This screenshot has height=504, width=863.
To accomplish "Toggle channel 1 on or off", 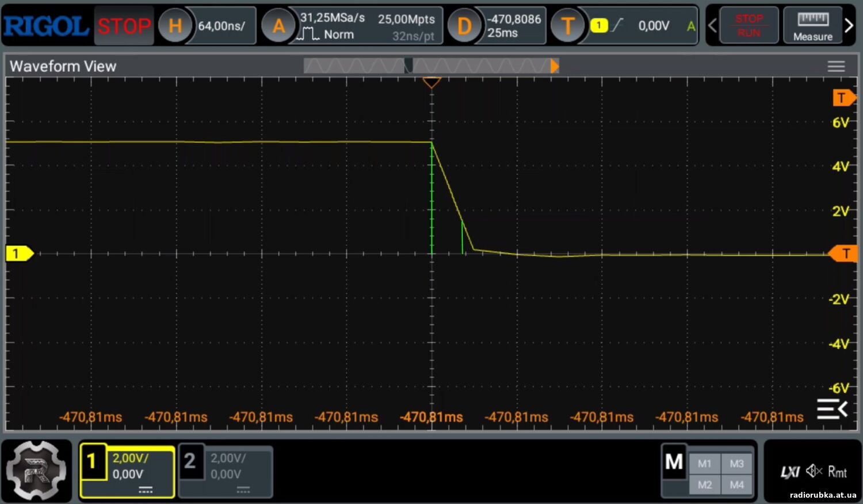I will [127, 471].
